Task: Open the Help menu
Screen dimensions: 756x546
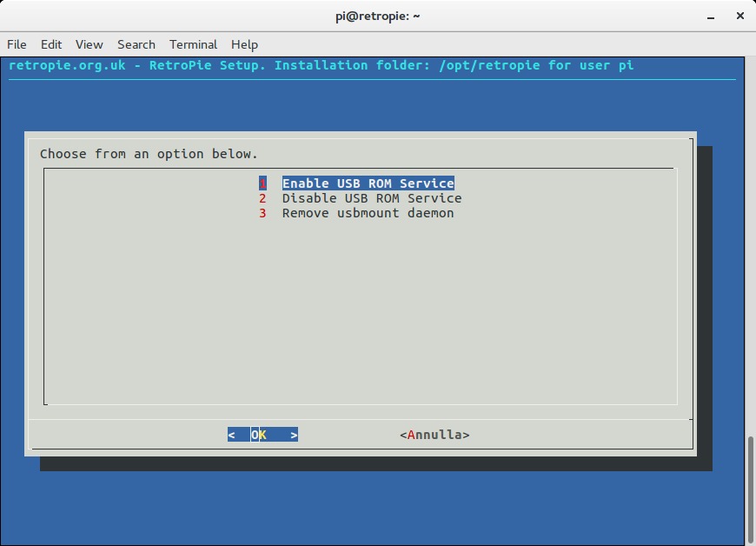Action: [x=244, y=44]
